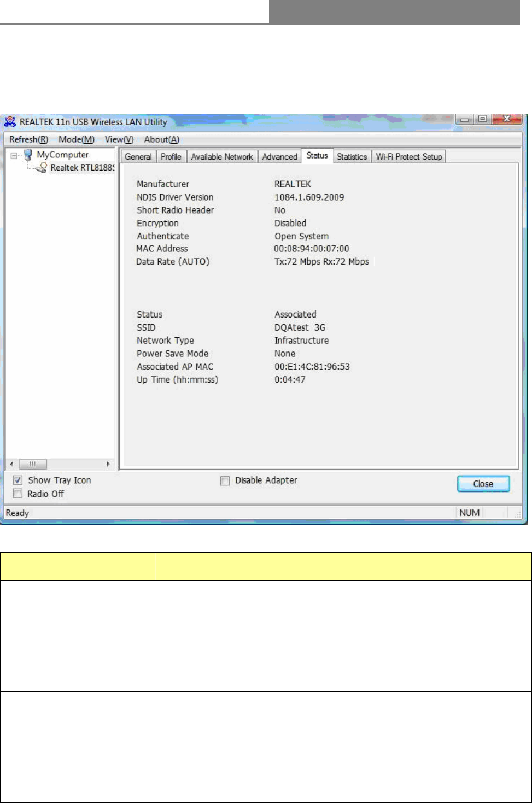The width and height of the screenshot is (532, 803).
Task: Click the left arrow of the tree scrollbar
Action: [x=11, y=464]
